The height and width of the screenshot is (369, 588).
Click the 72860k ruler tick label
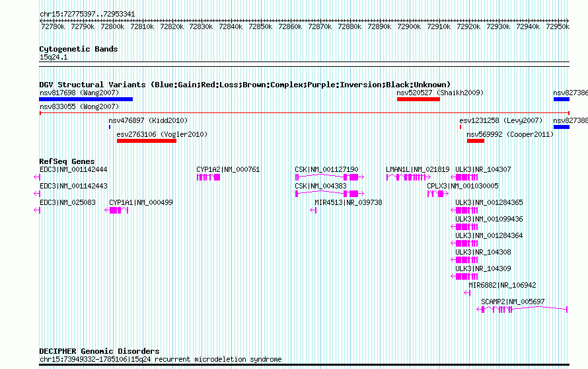[x=290, y=26]
